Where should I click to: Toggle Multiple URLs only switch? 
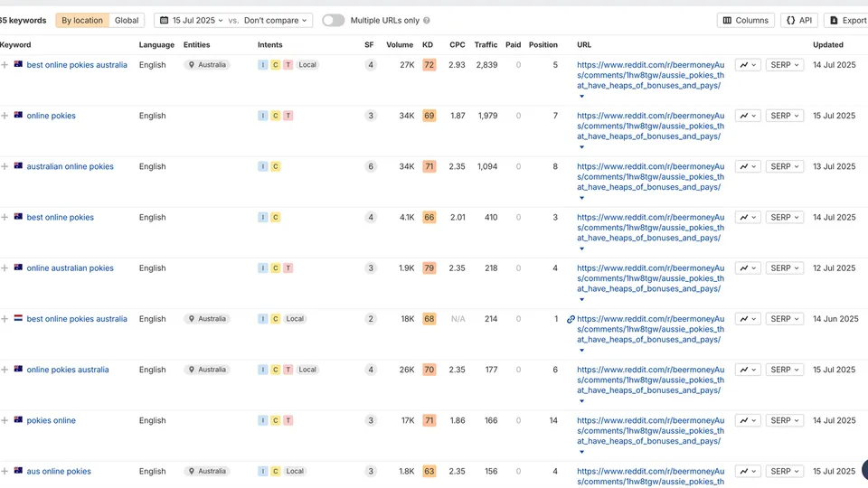click(334, 21)
